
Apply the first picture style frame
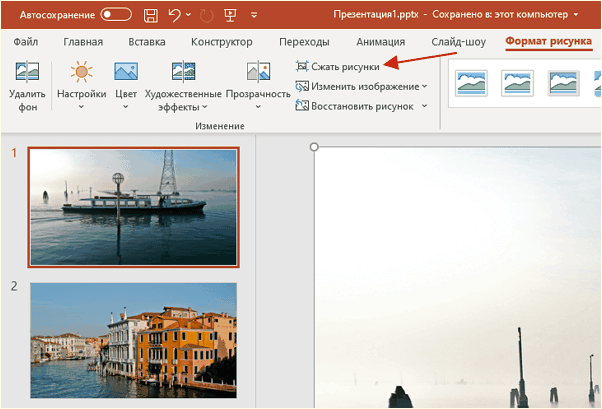point(471,83)
